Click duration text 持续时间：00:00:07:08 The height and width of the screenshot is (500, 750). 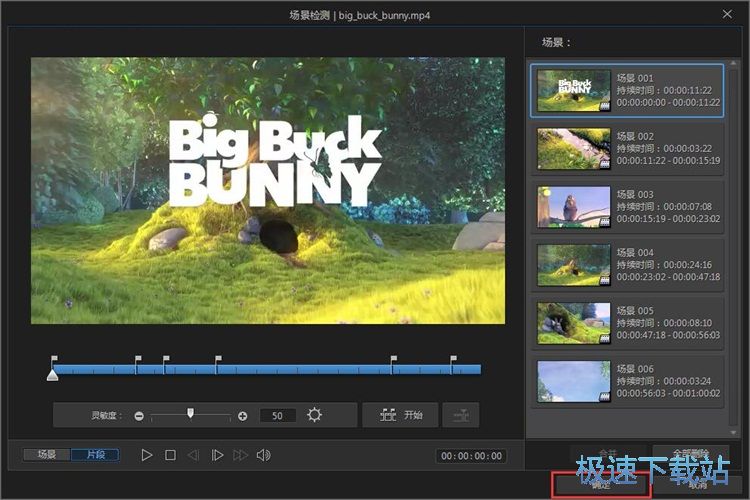coord(664,207)
